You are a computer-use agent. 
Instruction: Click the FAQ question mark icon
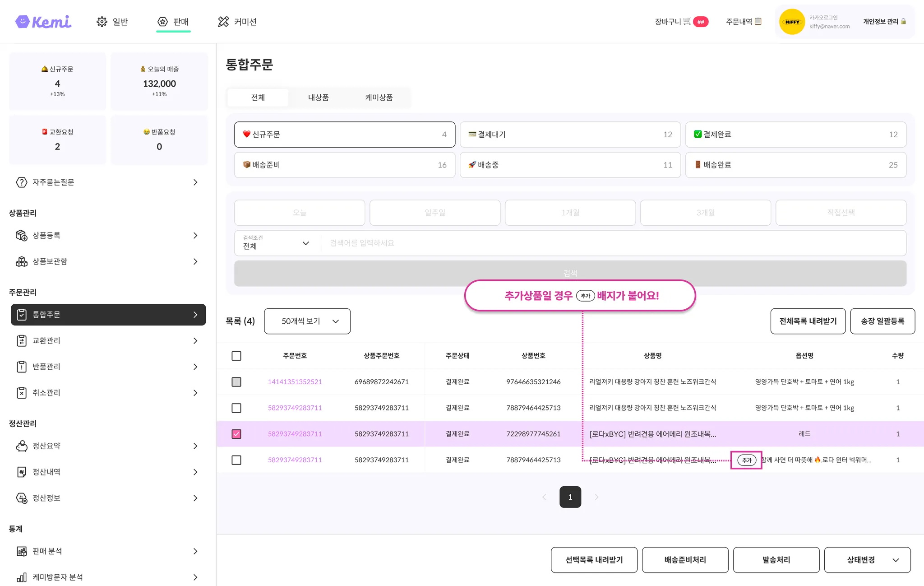tap(21, 182)
